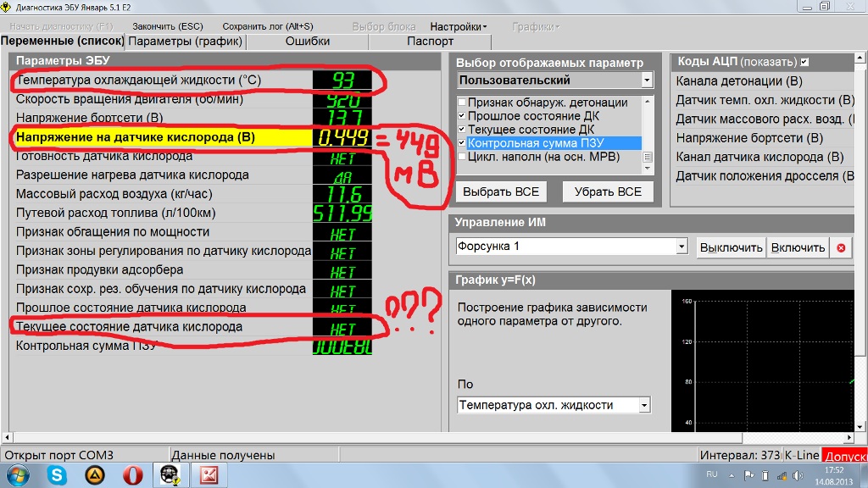This screenshot has width=868, height=488.
Task: Click the red image editor taskbar icon
Action: [x=208, y=475]
